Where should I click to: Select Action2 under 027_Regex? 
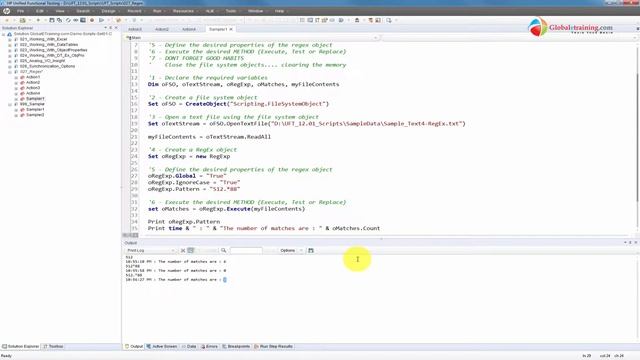33,82
